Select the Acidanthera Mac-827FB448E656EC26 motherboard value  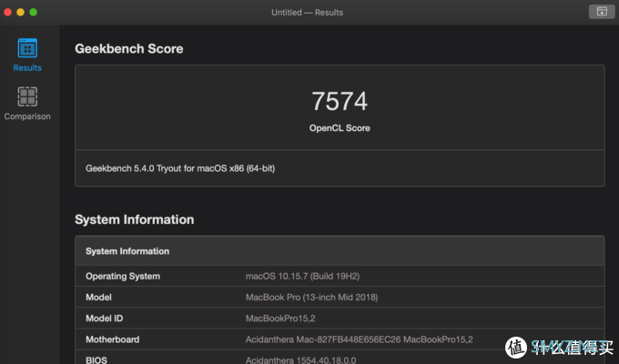click(x=360, y=339)
